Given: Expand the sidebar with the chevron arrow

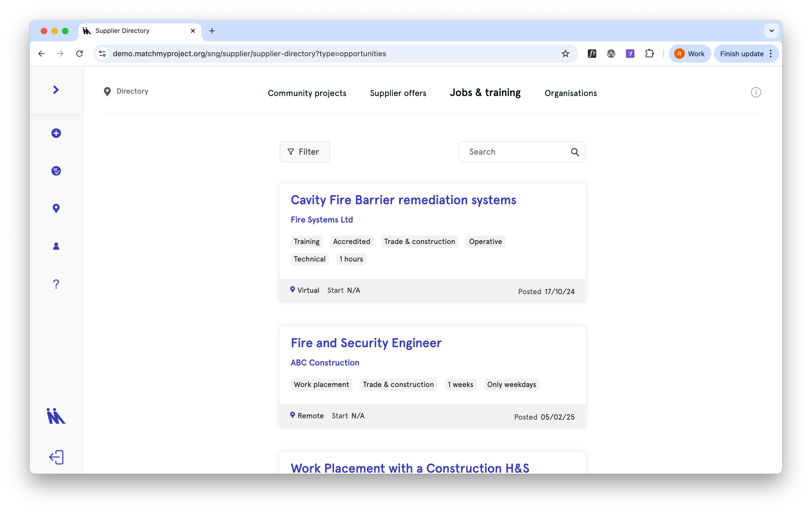Looking at the screenshot, I should [56, 90].
